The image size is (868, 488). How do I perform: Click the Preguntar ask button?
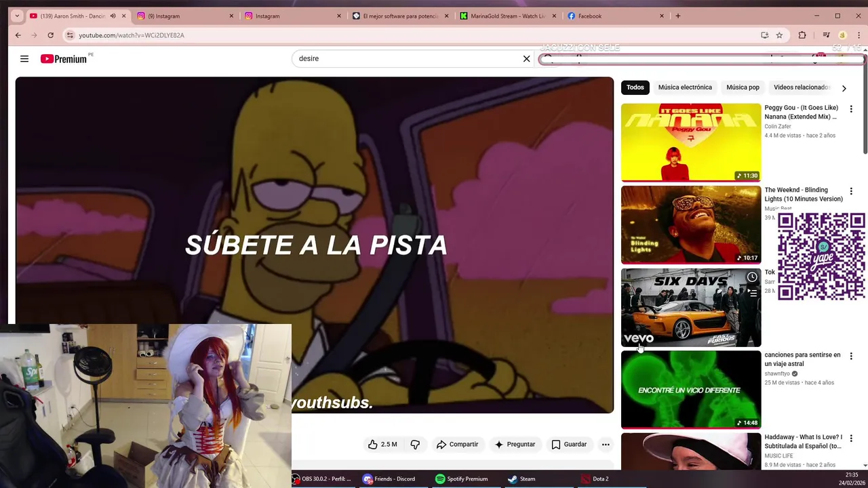point(515,445)
